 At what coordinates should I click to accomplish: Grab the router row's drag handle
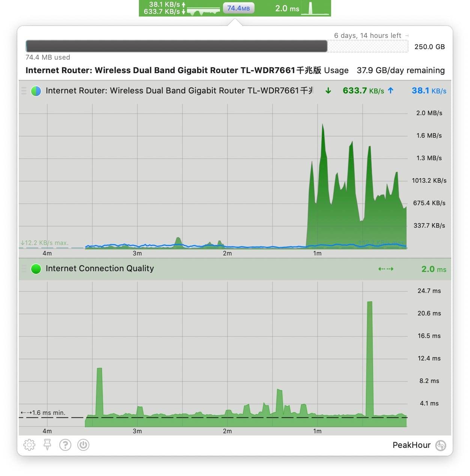(x=24, y=91)
